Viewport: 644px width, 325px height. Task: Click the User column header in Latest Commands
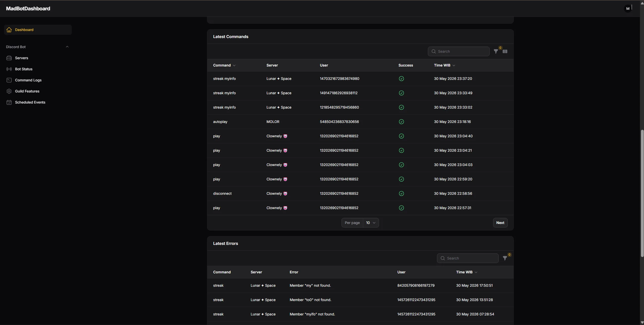[324, 65]
